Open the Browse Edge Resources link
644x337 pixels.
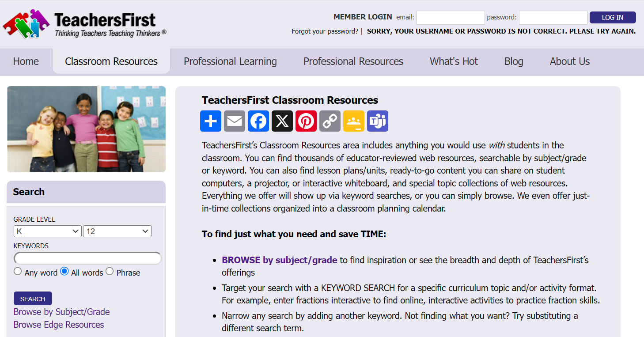click(59, 325)
